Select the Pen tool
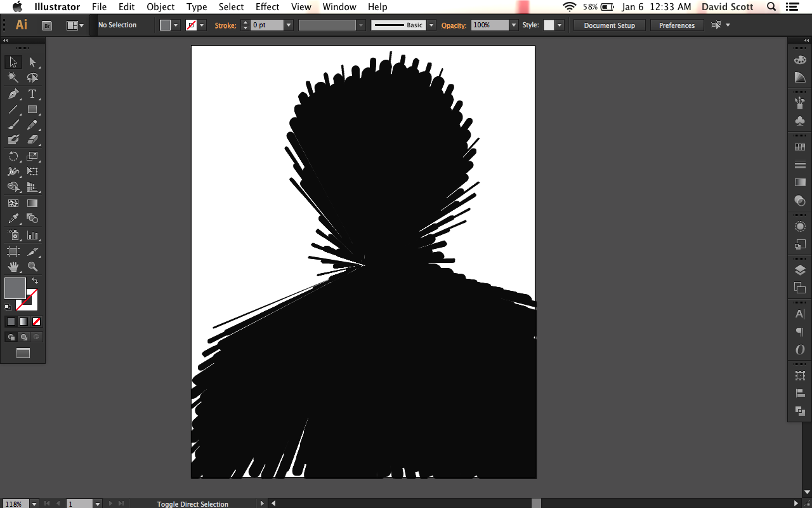This screenshot has height=508, width=812. [x=13, y=94]
